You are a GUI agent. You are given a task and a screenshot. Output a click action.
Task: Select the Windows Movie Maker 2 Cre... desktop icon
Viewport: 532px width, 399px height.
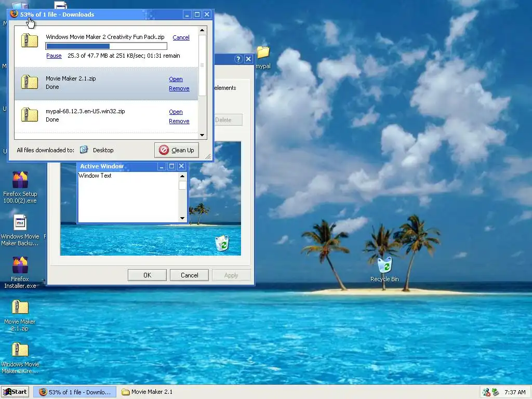coord(20,358)
